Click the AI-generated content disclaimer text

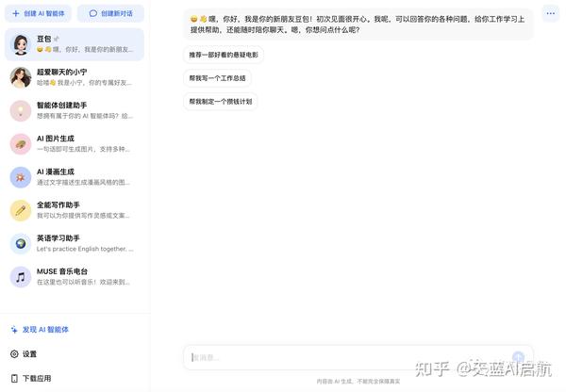[x=358, y=382]
